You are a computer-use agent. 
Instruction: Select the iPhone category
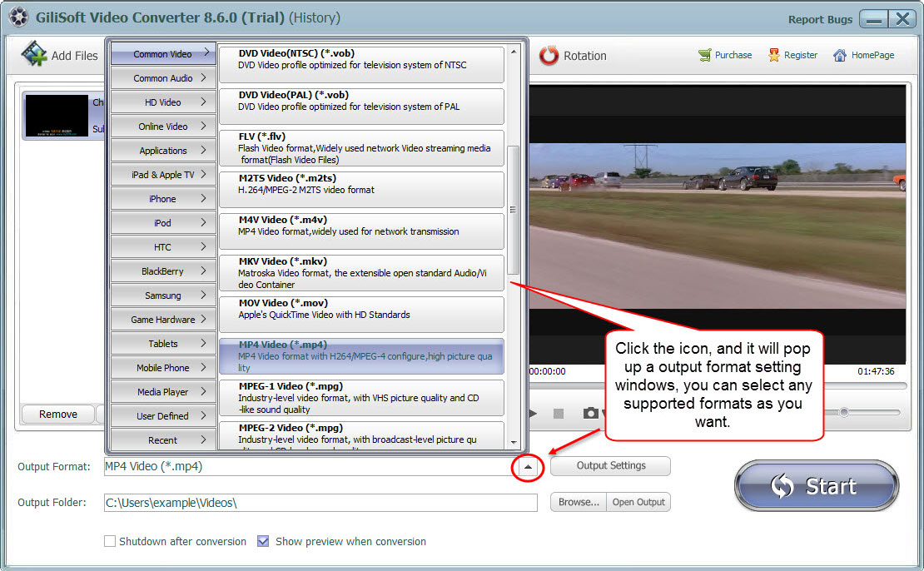coord(163,199)
